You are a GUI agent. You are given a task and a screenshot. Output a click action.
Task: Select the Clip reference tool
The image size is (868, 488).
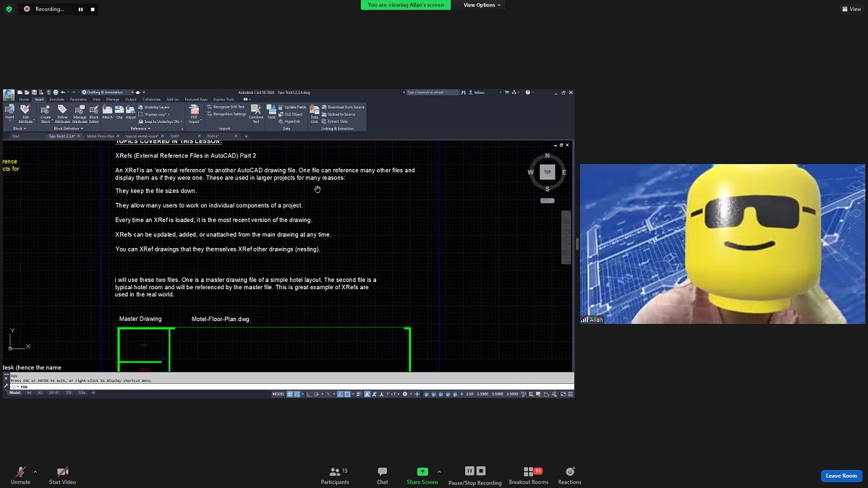click(119, 112)
